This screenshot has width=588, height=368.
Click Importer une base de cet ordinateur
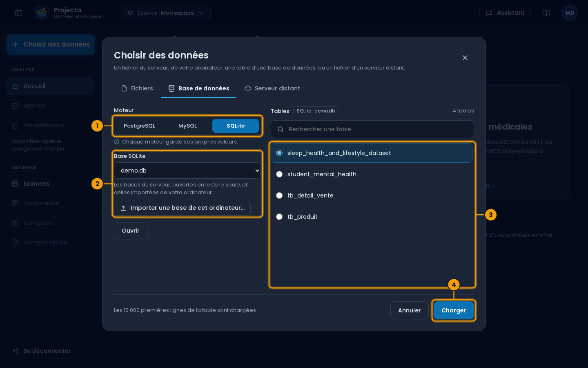tap(182, 208)
